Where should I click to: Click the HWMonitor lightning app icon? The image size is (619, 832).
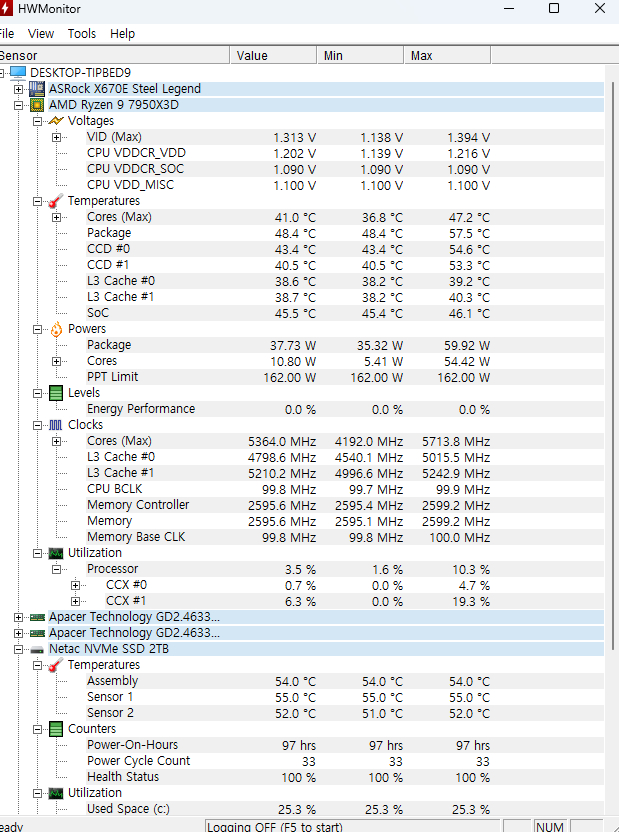coord(5,8)
